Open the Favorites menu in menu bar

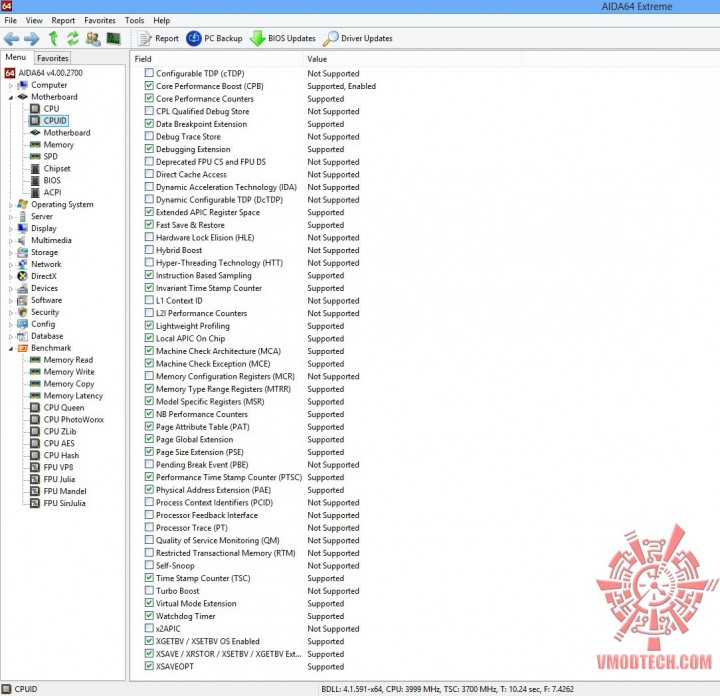point(100,20)
